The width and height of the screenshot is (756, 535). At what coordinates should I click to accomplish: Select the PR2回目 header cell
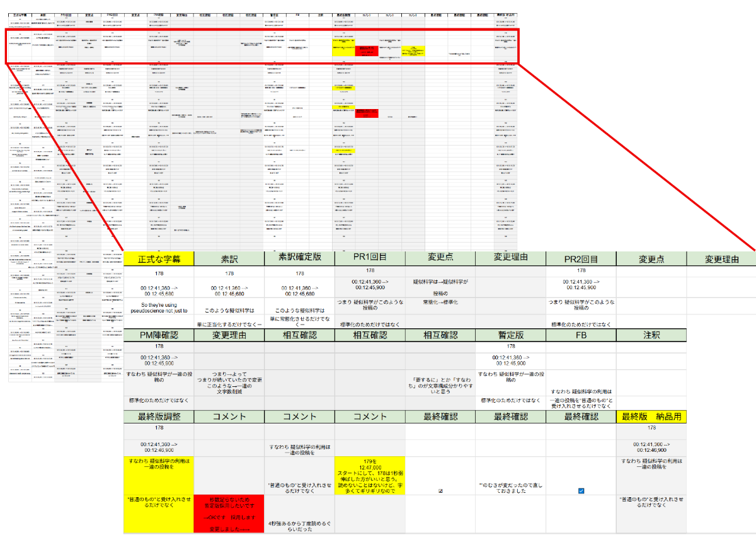pos(581,258)
